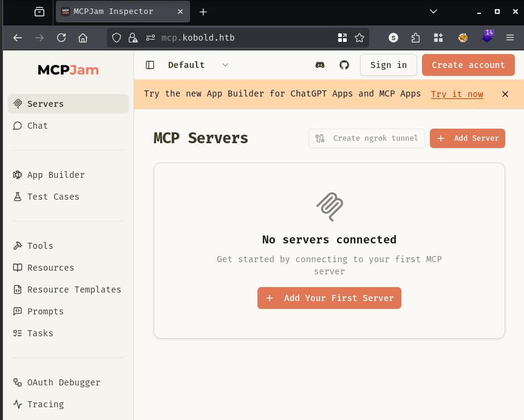Show site security lock info
Viewport: 524px width, 420px height.
(133, 38)
